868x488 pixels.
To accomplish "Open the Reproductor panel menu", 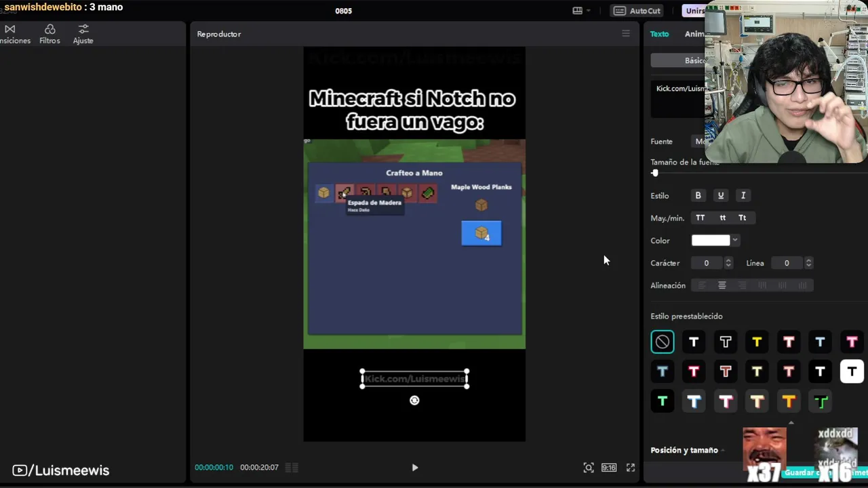I will point(626,34).
